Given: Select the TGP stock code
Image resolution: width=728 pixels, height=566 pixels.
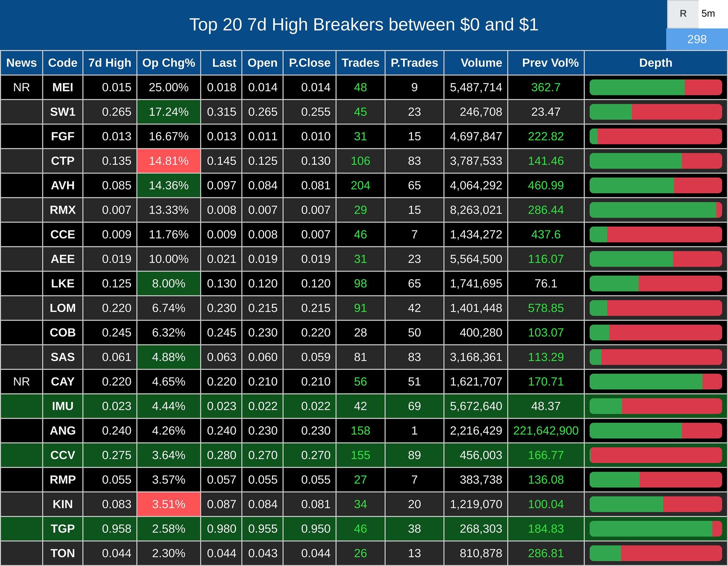Looking at the screenshot, I should pyautogui.click(x=63, y=529).
